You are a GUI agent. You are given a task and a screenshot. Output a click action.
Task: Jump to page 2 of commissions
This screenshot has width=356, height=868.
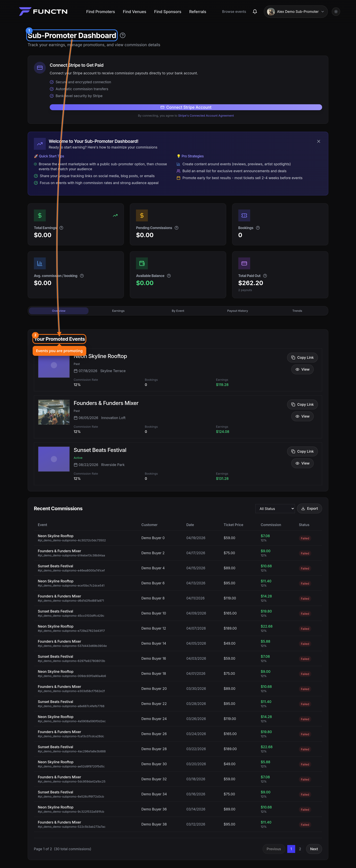[300, 849]
